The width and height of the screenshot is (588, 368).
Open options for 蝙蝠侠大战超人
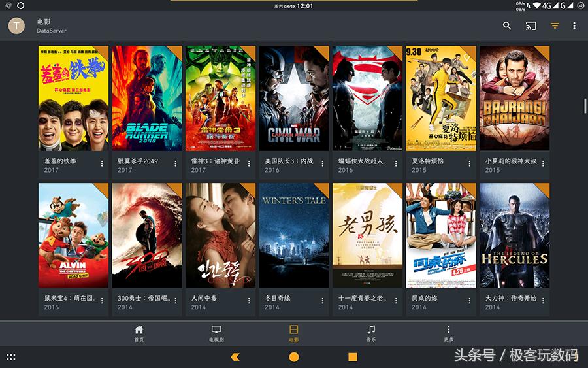(396, 163)
